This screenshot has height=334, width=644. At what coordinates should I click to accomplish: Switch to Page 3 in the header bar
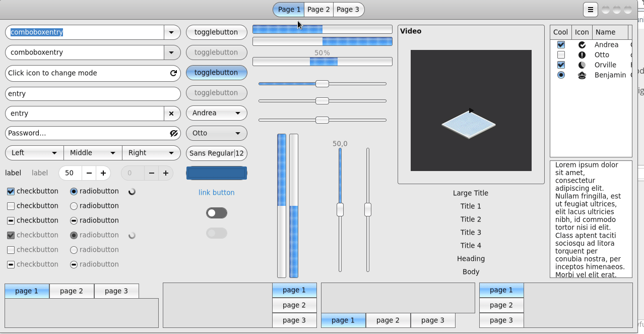pos(348,10)
